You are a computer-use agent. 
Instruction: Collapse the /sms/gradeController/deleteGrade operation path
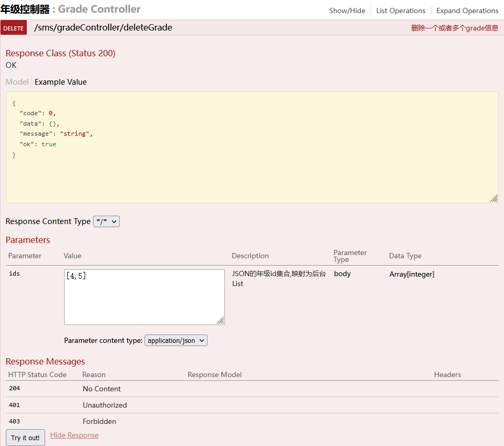click(x=103, y=28)
